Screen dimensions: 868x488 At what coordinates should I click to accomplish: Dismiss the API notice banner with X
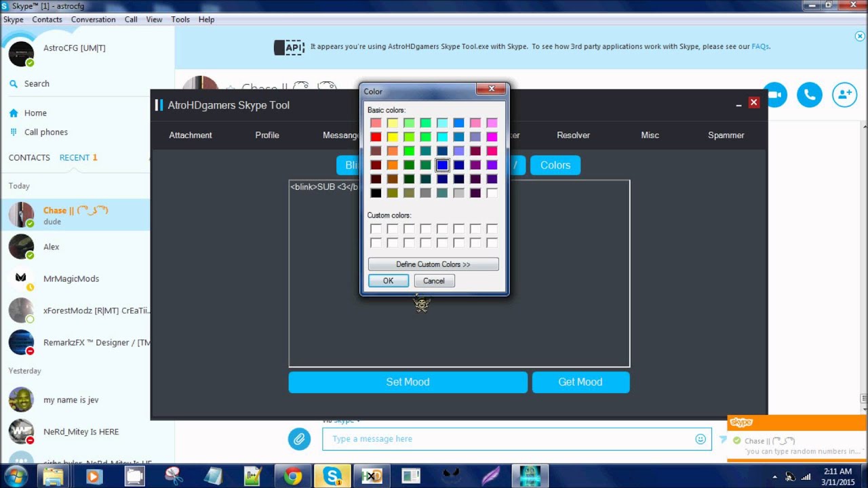pyautogui.click(x=860, y=36)
